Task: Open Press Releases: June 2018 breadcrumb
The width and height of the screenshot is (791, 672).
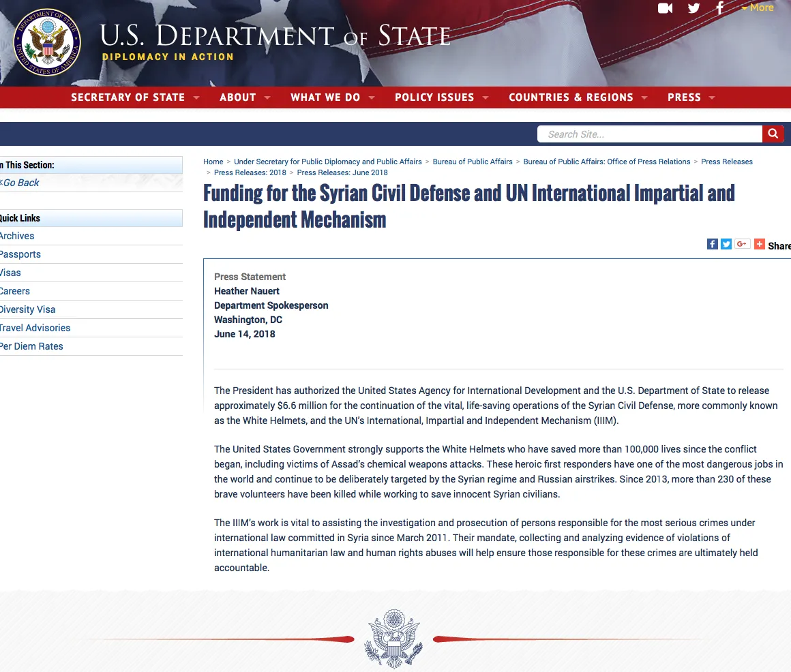Action: pos(342,172)
